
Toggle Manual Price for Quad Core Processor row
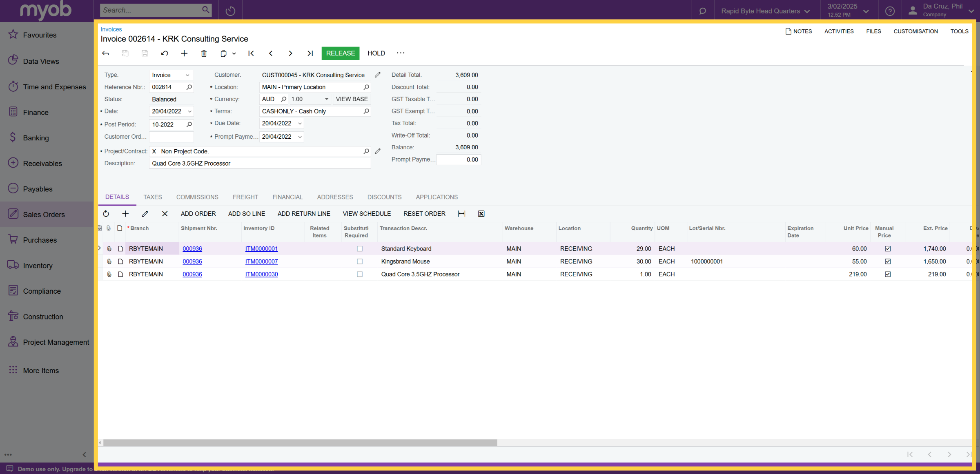[888, 275]
